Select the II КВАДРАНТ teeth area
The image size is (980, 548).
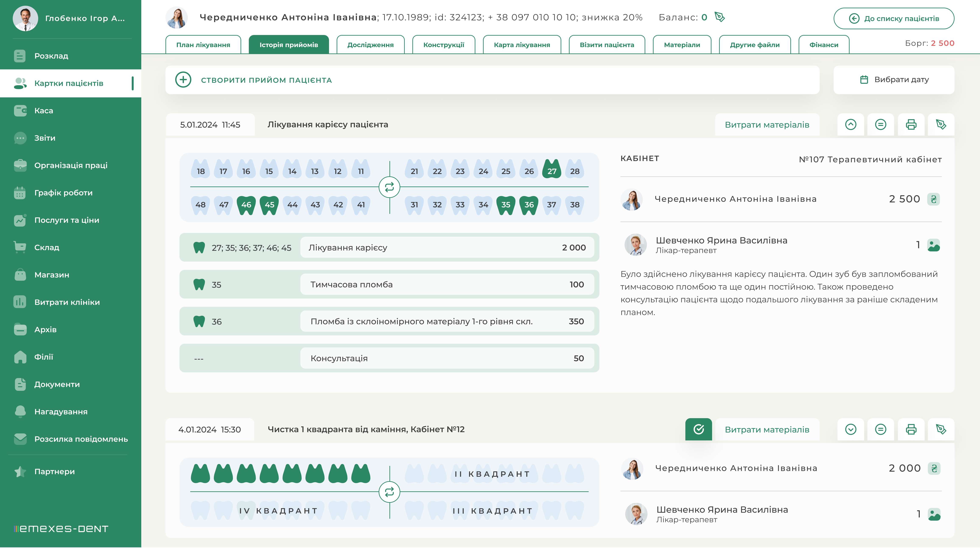pyautogui.click(x=492, y=474)
